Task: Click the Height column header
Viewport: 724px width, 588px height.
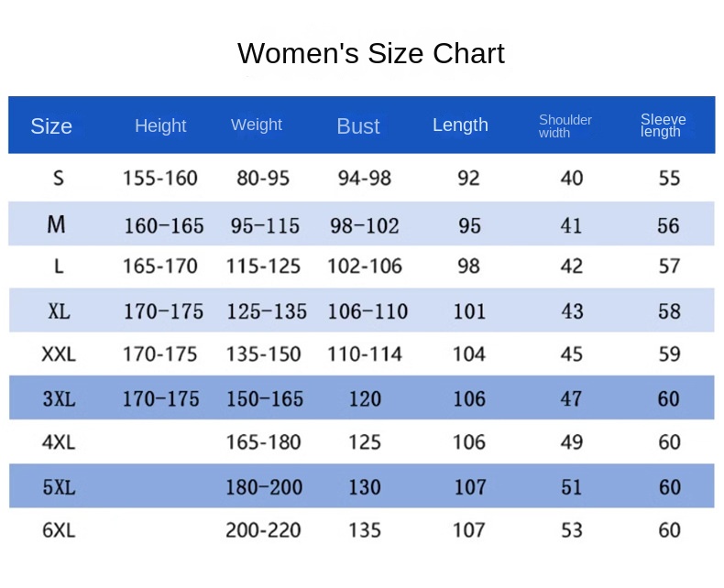Action: pyautogui.click(x=160, y=126)
